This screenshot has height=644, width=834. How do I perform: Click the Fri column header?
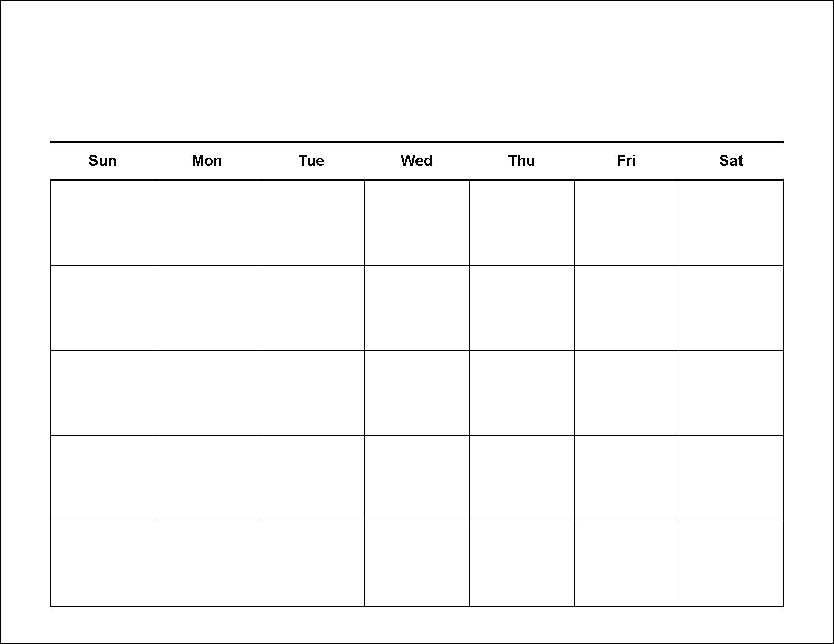(626, 161)
